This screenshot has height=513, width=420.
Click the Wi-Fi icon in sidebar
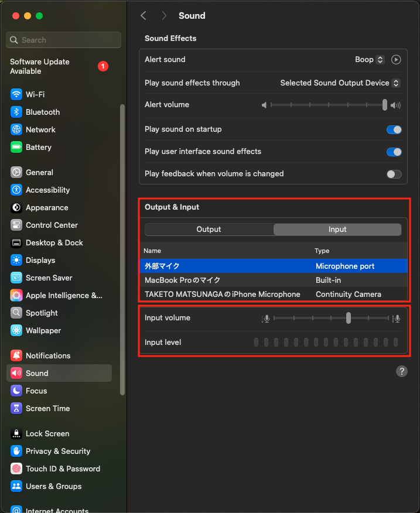click(x=16, y=94)
